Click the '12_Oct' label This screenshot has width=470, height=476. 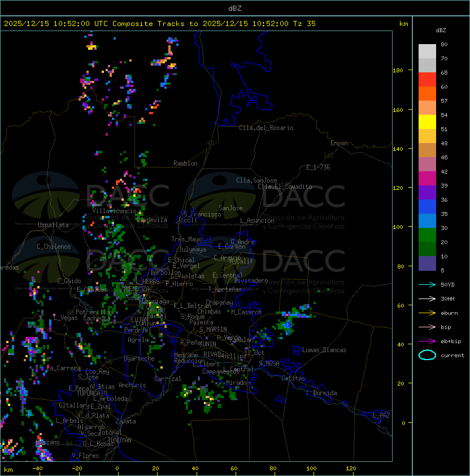pyautogui.click(x=254, y=353)
